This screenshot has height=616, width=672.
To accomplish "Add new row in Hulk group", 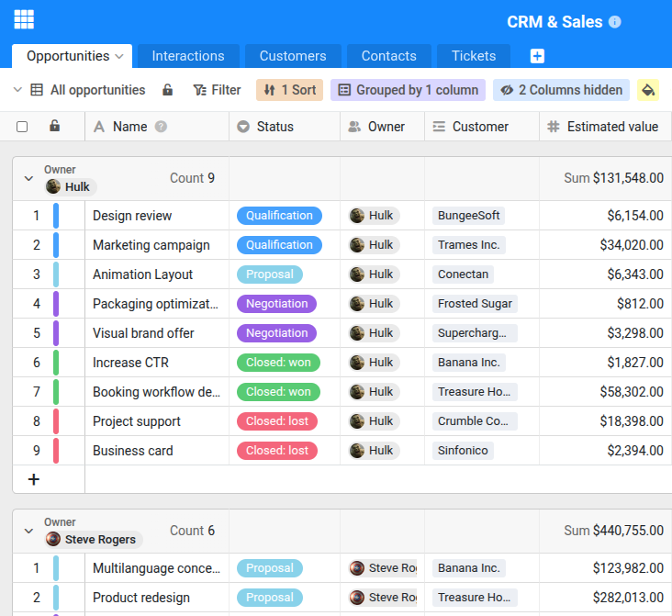I will point(33,479).
